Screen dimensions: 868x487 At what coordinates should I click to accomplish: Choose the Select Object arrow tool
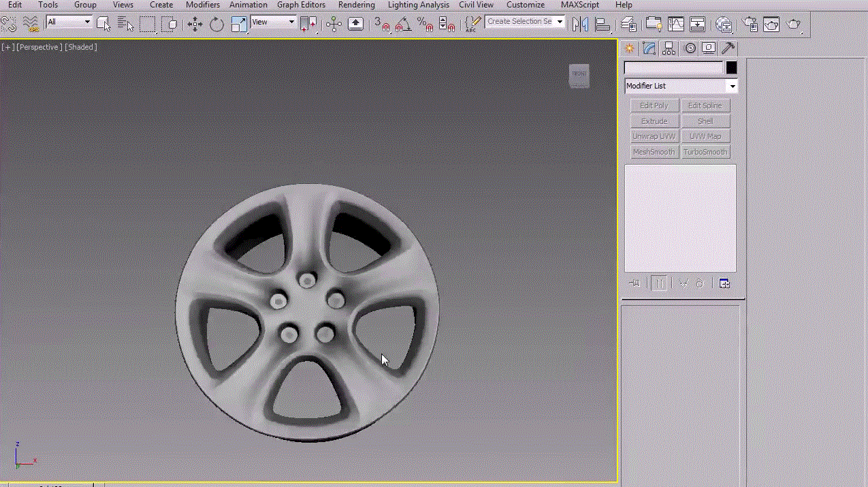tap(103, 25)
